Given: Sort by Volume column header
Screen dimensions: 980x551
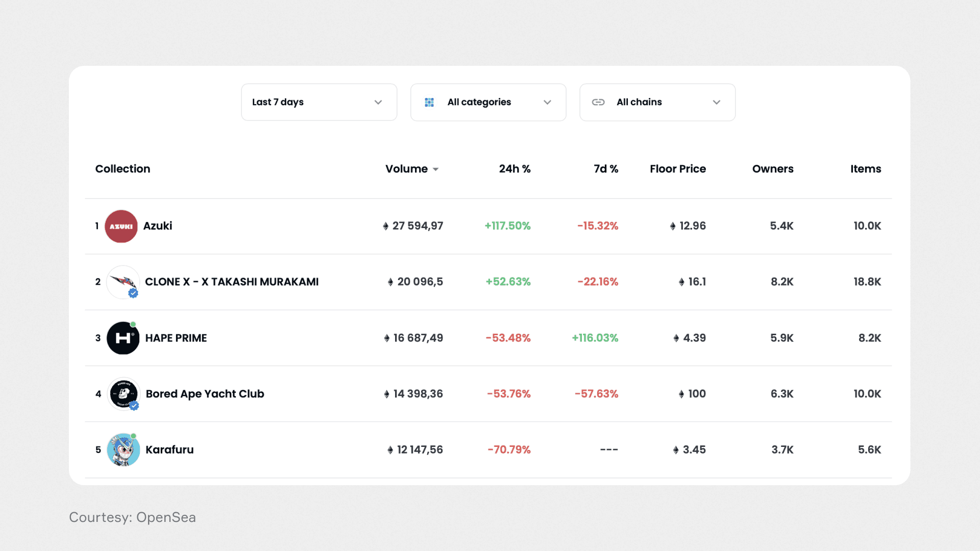Looking at the screenshot, I should tap(407, 169).
